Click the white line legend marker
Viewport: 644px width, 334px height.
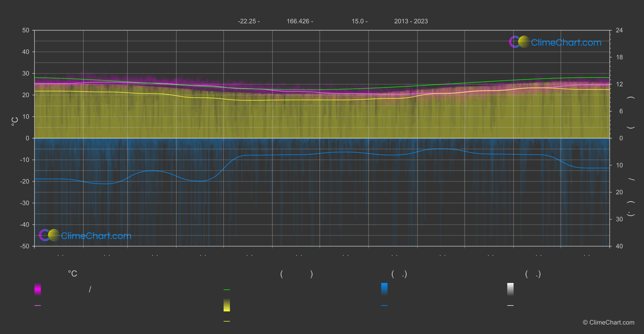tap(510, 306)
